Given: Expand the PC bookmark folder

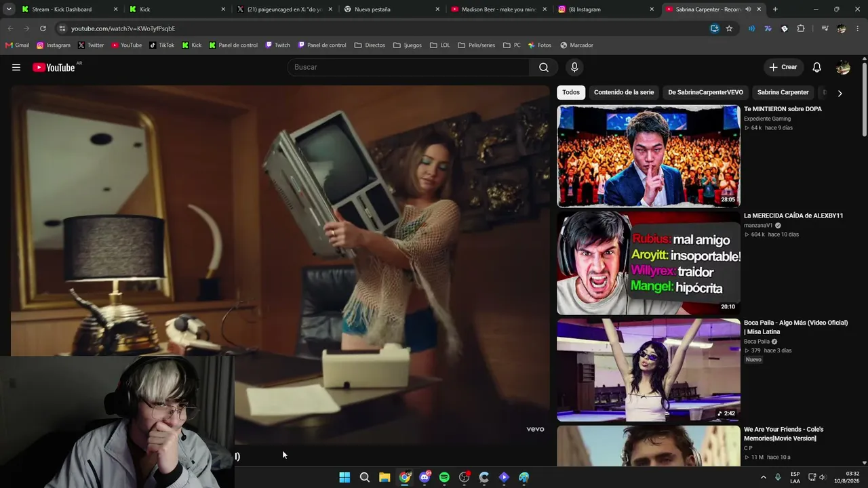Looking at the screenshot, I should (512, 45).
